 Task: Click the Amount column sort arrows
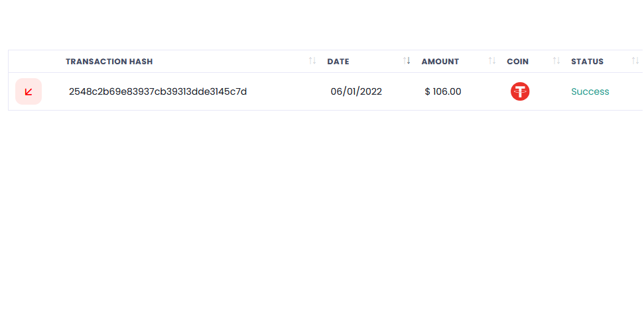click(x=492, y=61)
